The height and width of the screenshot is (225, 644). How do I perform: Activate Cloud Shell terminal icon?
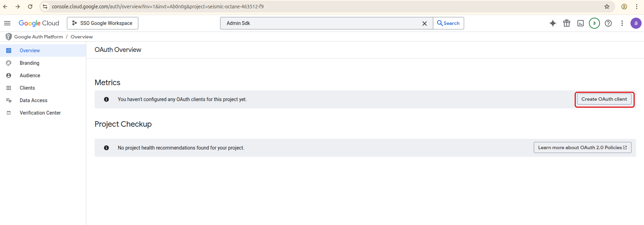click(581, 23)
